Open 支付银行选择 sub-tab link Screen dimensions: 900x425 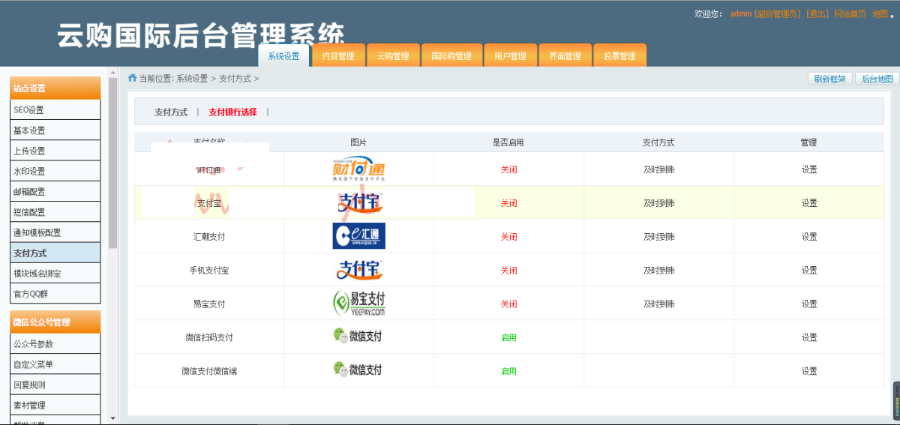coord(232,112)
